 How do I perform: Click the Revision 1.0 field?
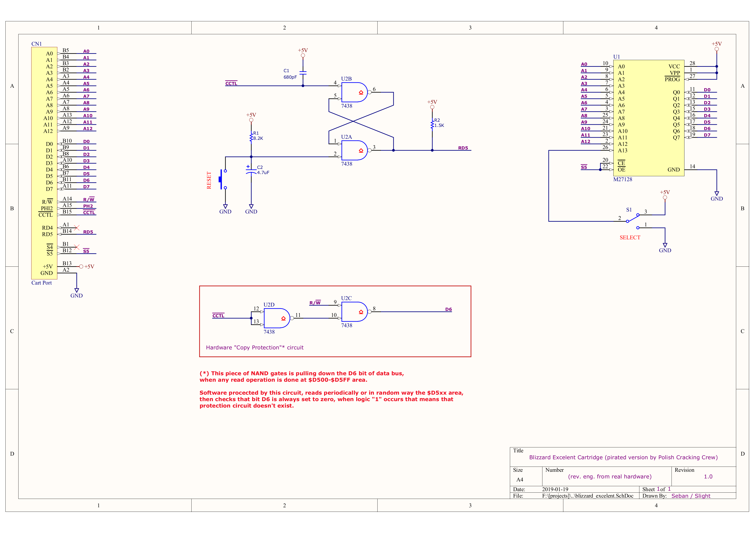(708, 476)
